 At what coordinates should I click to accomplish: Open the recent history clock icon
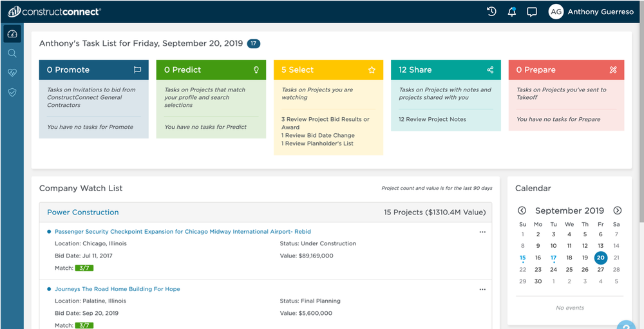[491, 12]
